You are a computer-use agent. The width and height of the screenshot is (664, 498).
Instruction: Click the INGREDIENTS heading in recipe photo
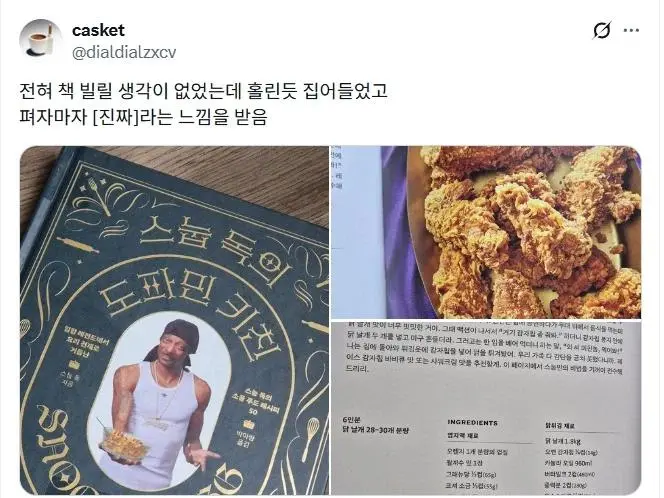tap(472, 423)
